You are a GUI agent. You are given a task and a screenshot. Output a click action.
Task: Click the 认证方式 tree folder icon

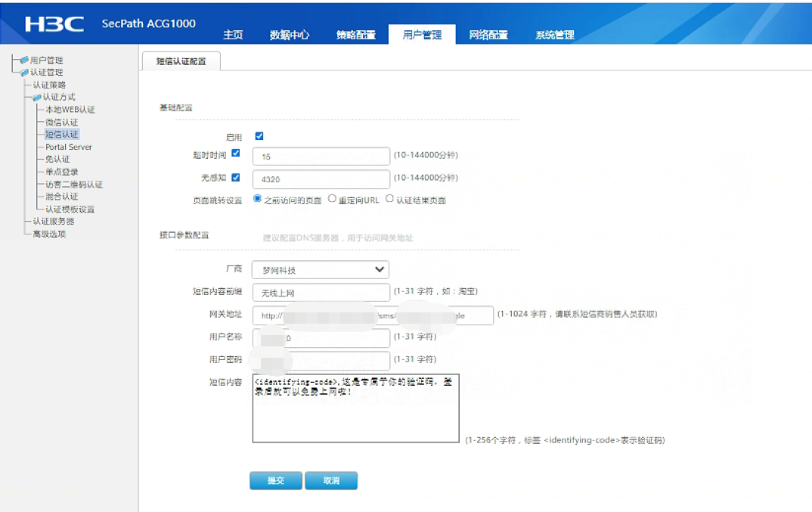pyautogui.click(x=37, y=98)
